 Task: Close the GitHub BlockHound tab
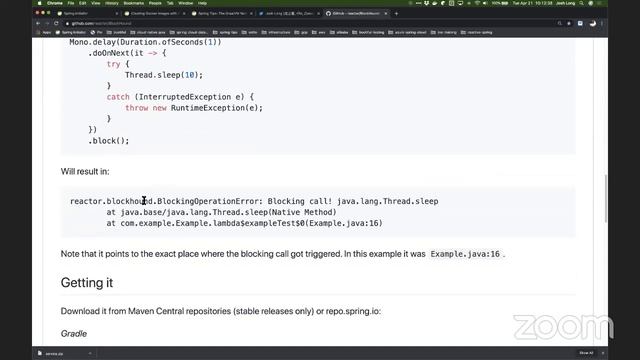click(x=386, y=13)
